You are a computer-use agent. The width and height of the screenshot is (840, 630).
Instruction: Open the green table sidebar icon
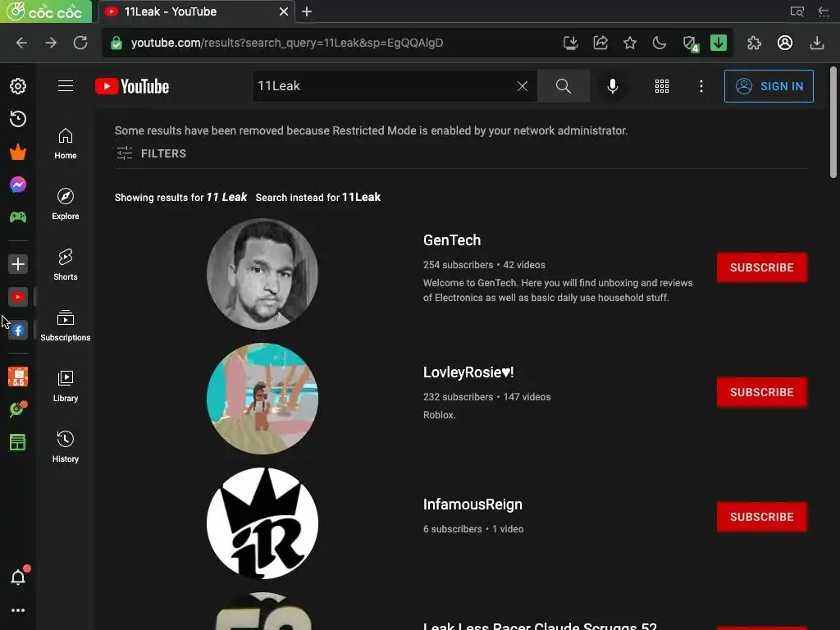[18, 442]
